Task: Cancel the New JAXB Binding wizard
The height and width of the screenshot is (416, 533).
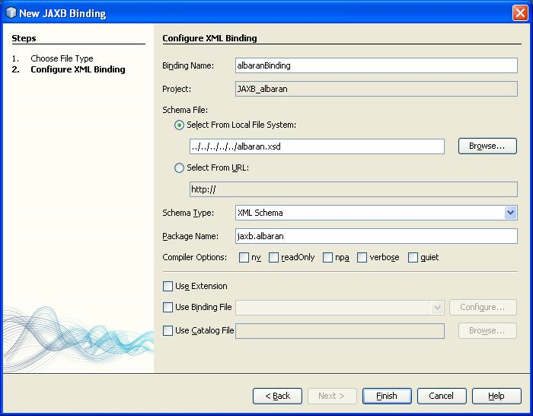Action: (x=442, y=396)
